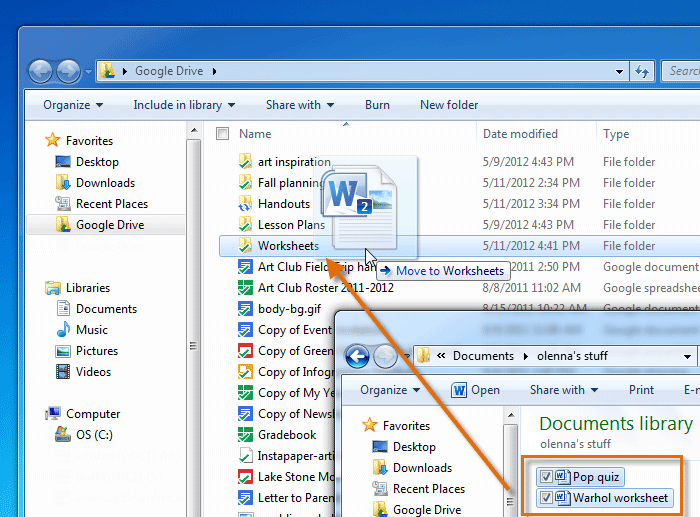The image size is (700, 517).
Task: Click the Handouts folder icon with sync arrows
Action: coord(245,203)
